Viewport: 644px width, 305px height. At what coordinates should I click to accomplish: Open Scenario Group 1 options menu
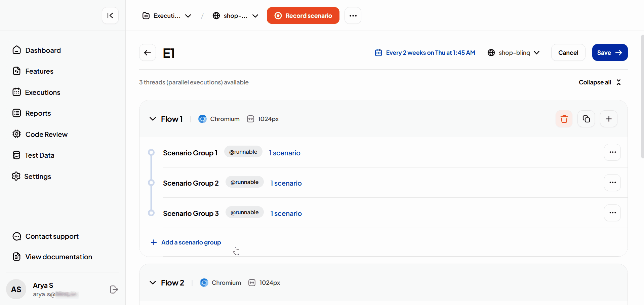[612, 152]
